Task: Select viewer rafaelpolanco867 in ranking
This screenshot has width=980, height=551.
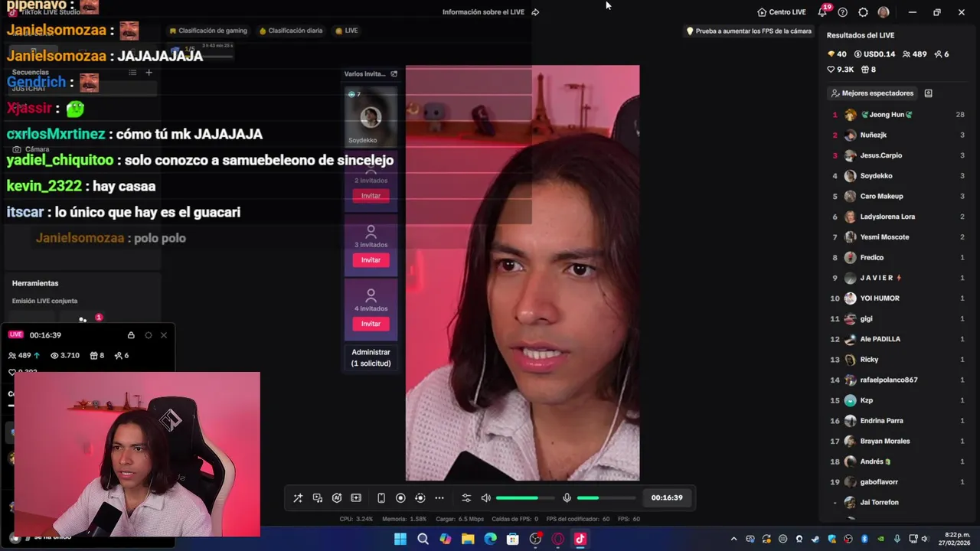Action: click(x=898, y=380)
